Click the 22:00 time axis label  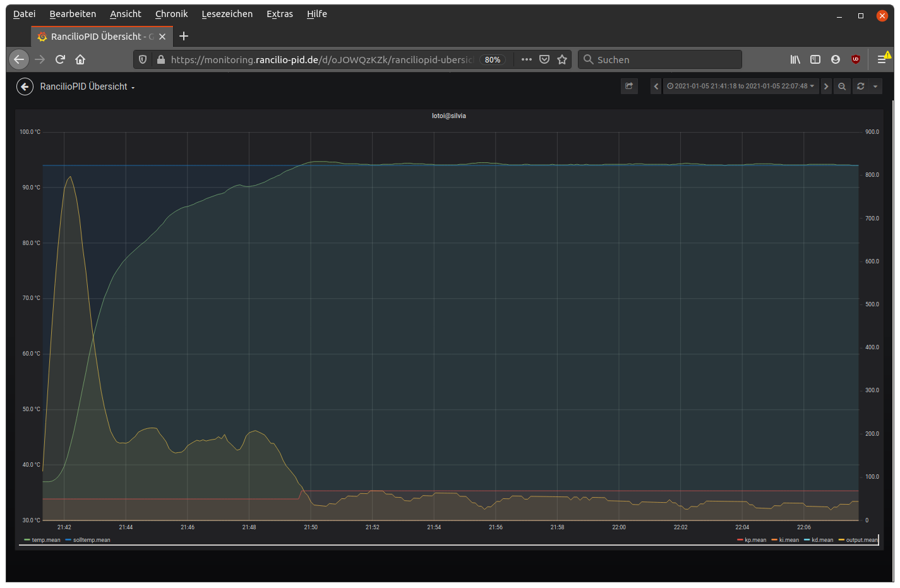tap(619, 527)
